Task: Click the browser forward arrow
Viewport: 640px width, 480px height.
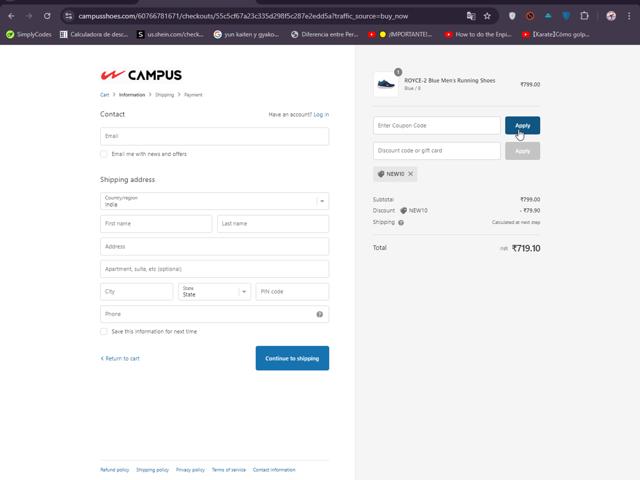Action: [x=29, y=16]
